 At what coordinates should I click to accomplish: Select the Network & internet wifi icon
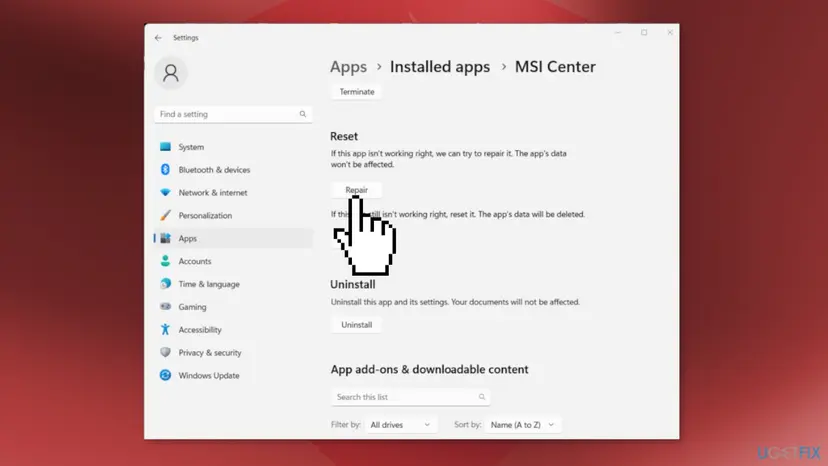165,192
